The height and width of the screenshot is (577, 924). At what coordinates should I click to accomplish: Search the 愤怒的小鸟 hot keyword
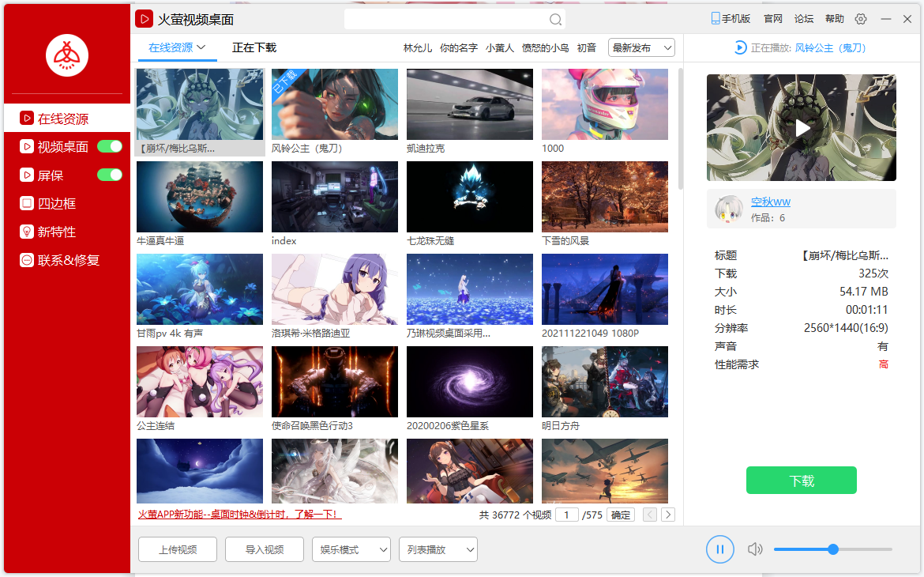pos(545,47)
